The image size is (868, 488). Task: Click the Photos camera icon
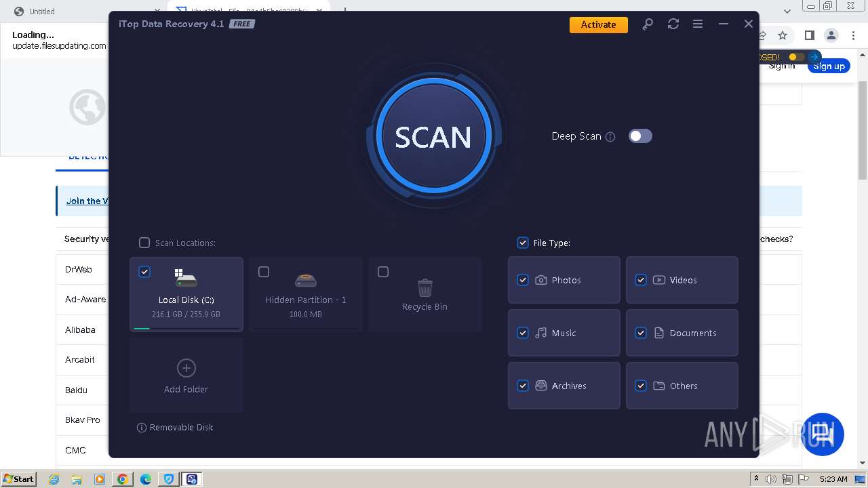[541, 280]
